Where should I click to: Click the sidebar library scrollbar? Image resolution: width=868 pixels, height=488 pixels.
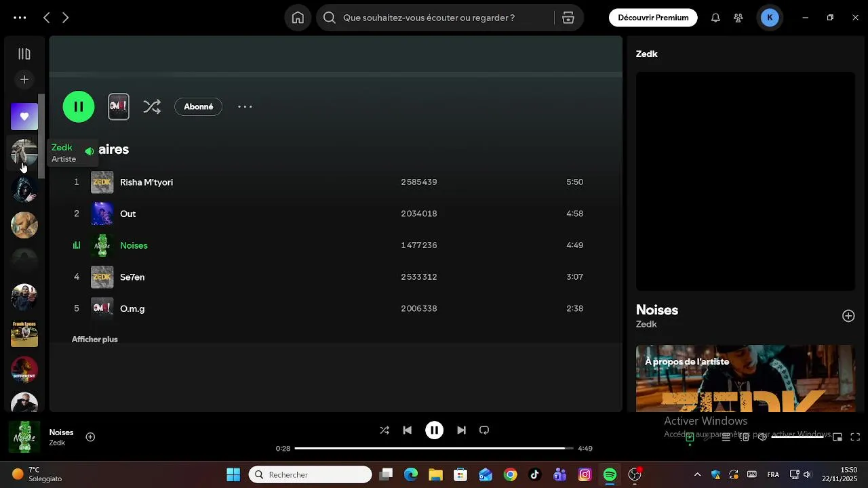[41, 136]
